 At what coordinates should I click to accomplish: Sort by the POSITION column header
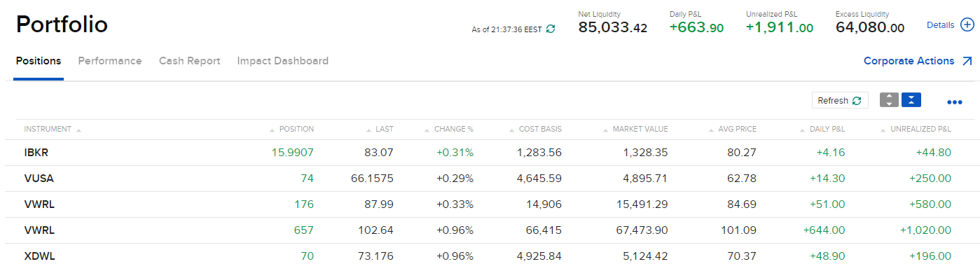(x=291, y=129)
